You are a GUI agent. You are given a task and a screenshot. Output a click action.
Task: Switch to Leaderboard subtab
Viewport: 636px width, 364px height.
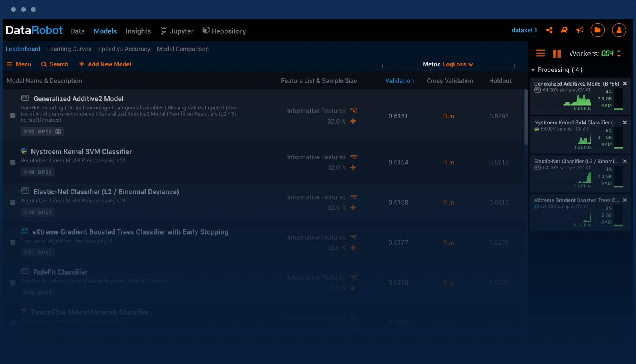tap(23, 49)
